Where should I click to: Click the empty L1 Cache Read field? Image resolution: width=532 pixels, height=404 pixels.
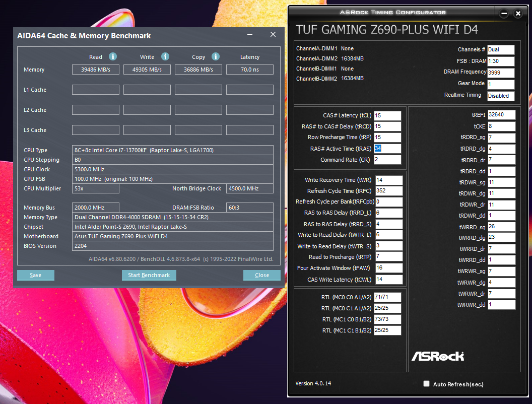(96, 90)
